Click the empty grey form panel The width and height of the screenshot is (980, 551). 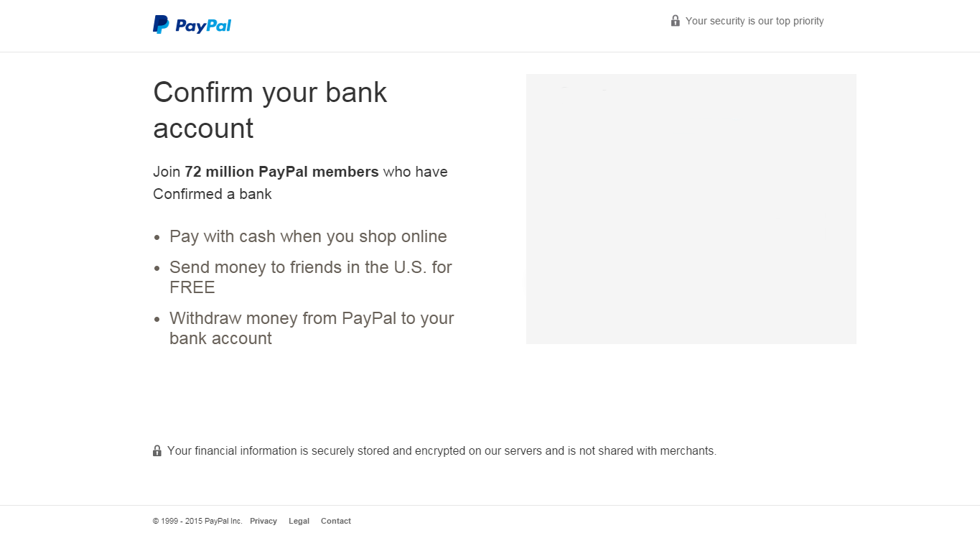tap(691, 208)
